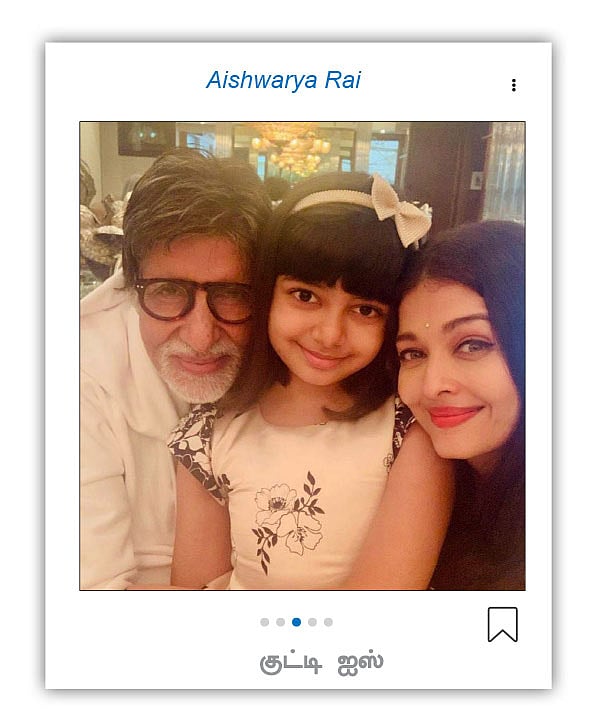Click the active blue carousel dot
The width and height of the screenshot is (597, 713).
[296, 622]
